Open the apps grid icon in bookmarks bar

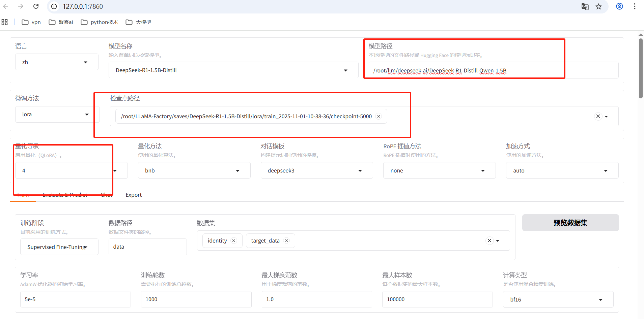click(5, 22)
